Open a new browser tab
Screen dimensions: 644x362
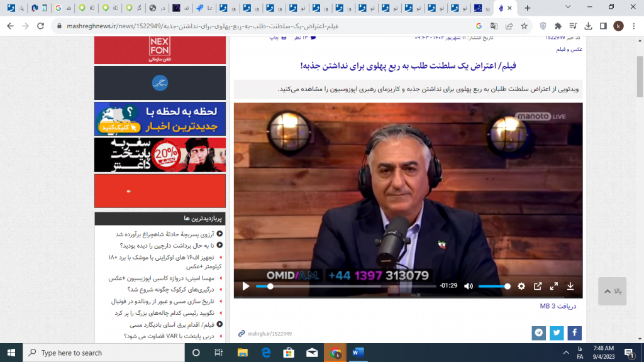(527, 8)
